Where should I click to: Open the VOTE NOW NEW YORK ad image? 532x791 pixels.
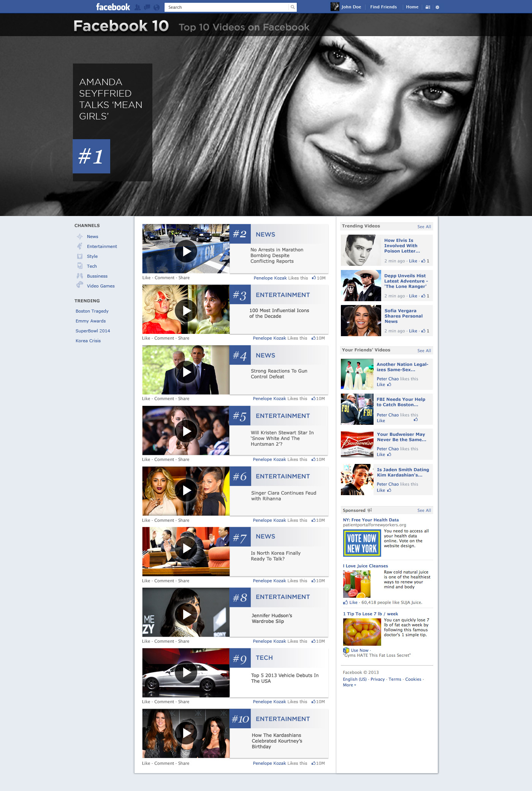click(362, 543)
